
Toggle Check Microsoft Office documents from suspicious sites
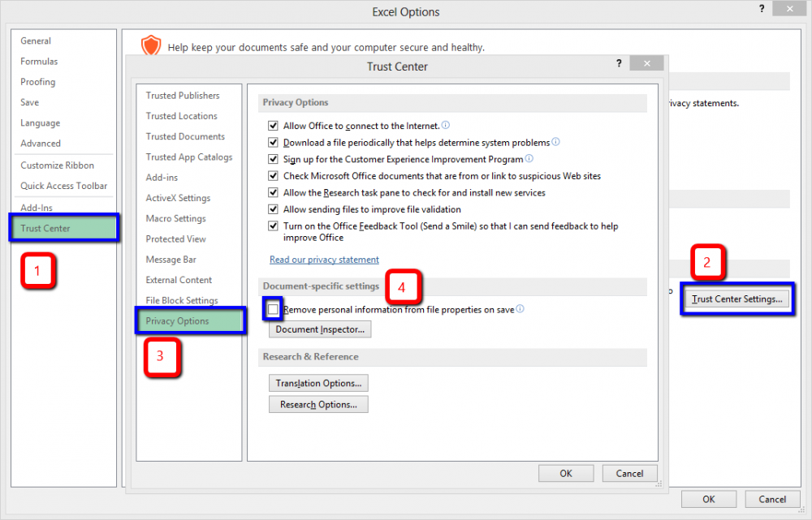(x=273, y=176)
